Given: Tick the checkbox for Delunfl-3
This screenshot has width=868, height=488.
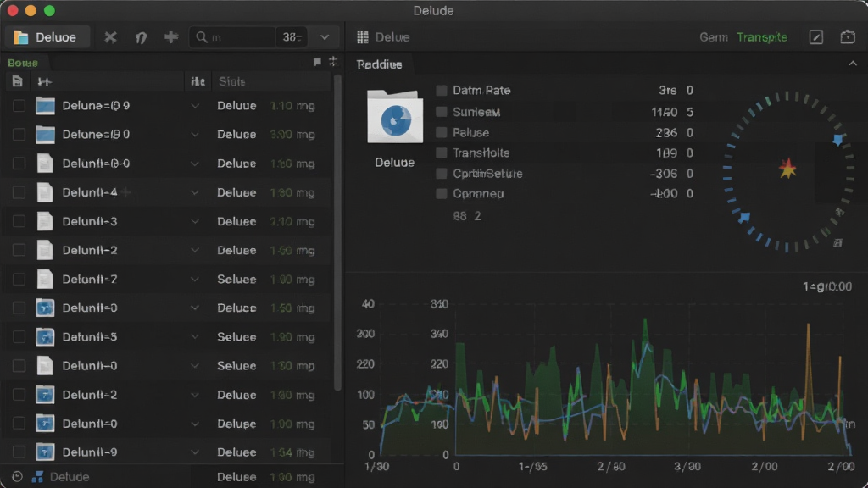Looking at the screenshot, I should point(19,221).
